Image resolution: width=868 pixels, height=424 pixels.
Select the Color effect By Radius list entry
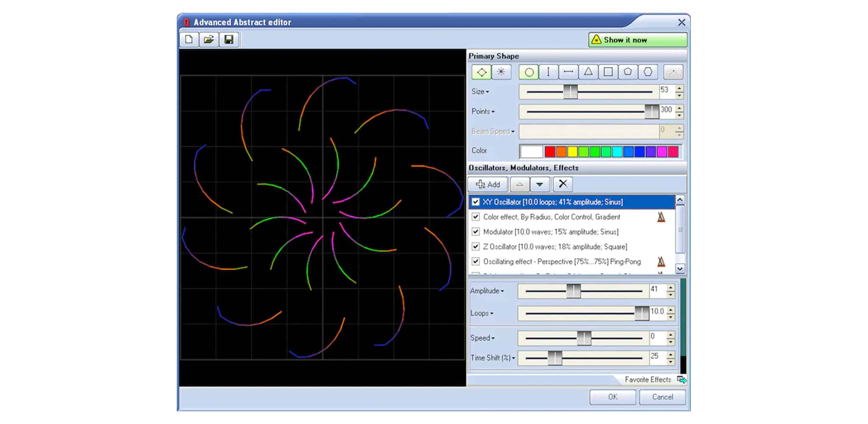pos(551,217)
